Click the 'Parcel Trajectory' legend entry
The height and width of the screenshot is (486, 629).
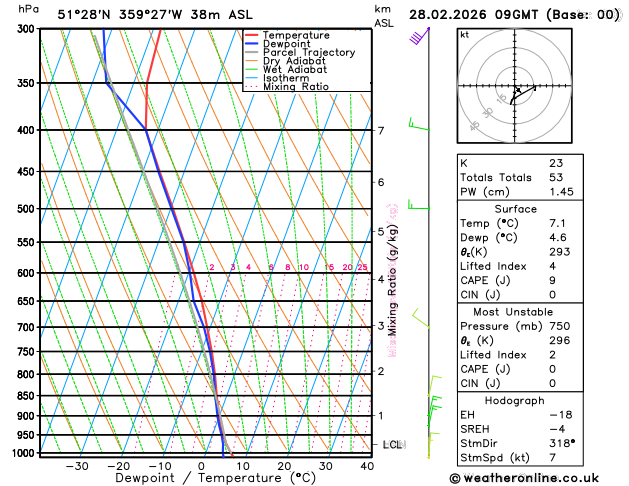tap(309, 53)
